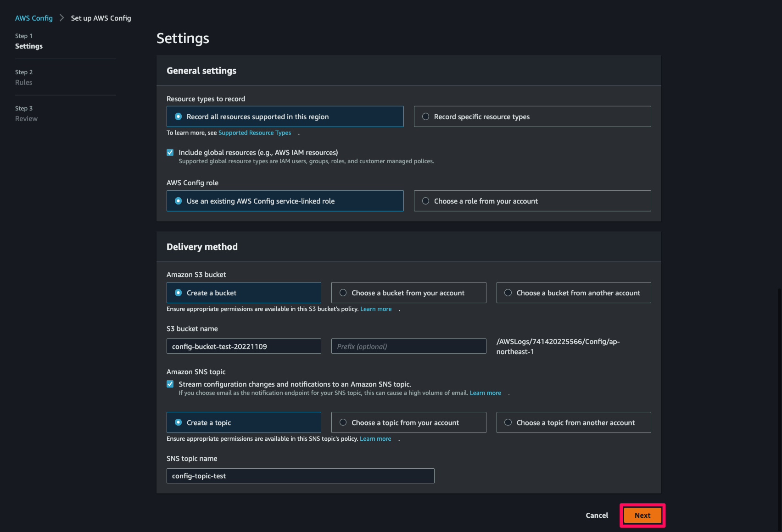Click the /AWSLogs/741420225566/Config path text
The width and height of the screenshot is (782, 532).
tap(558, 346)
